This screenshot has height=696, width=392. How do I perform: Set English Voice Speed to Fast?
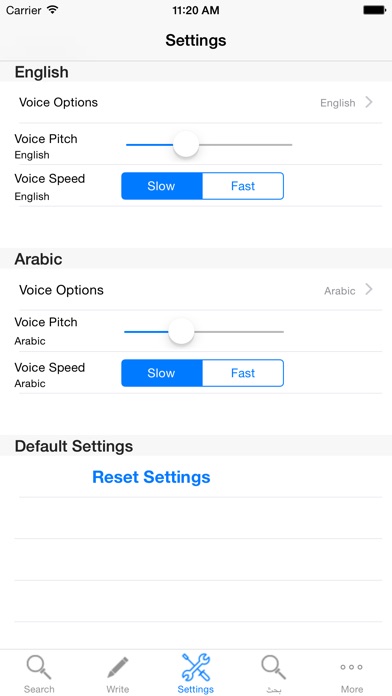[243, 186]
